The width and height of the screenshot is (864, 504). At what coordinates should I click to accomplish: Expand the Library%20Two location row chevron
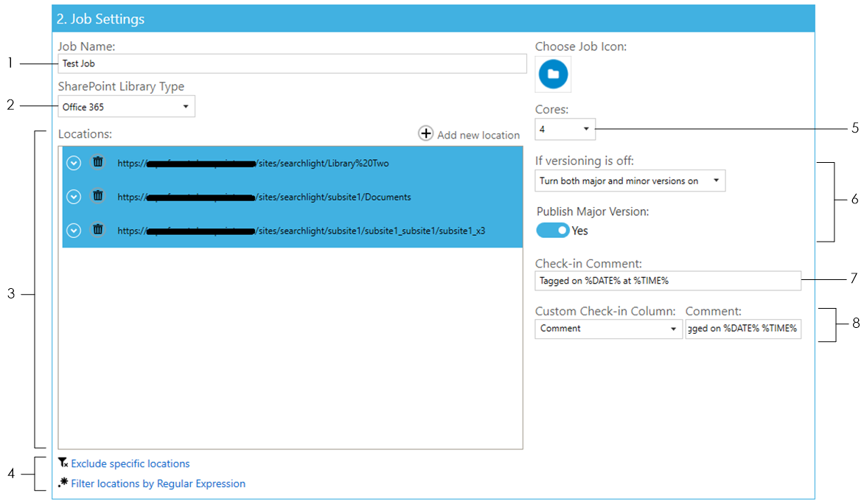click(x=73, y=163)
